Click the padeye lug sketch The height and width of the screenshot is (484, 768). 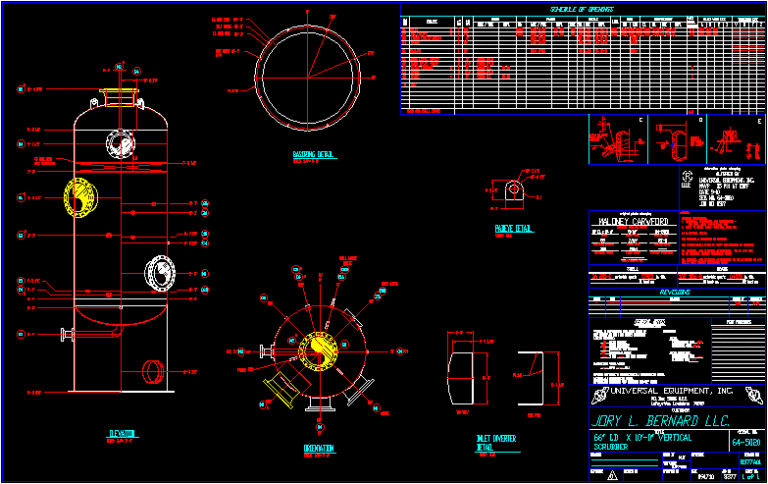[x=514, y=190]
